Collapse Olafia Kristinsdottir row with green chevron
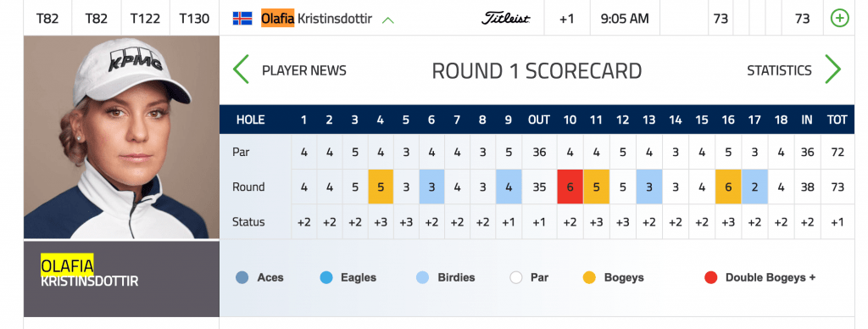Image resolution: width=868 pixels, height=329 pixels. pyautogui.click(x=388, y=20)
